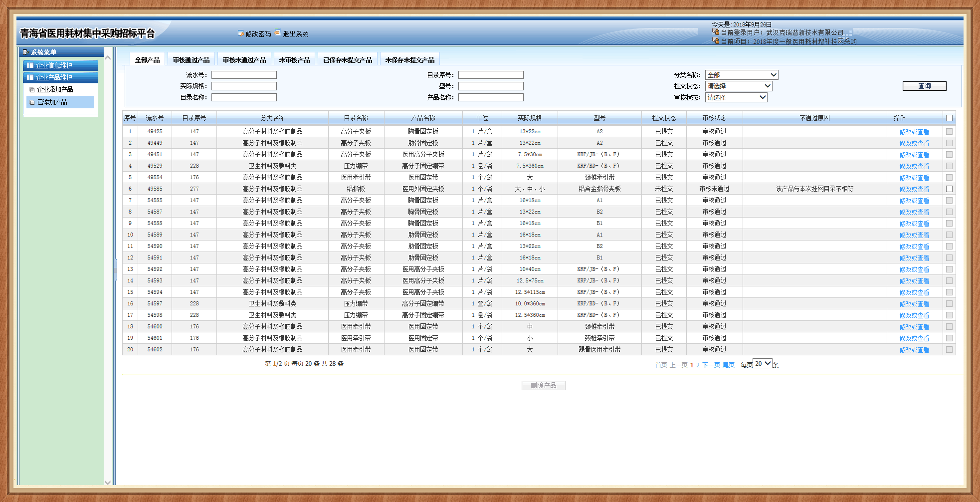Click the 查询 search button
The height and width of the screenshot is (502, 980).
924,86
